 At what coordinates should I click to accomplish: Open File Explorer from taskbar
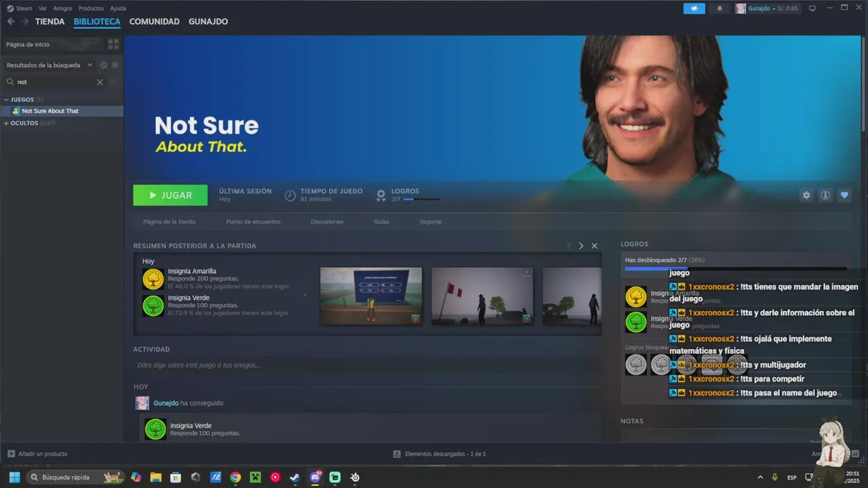tap(155, 477)
